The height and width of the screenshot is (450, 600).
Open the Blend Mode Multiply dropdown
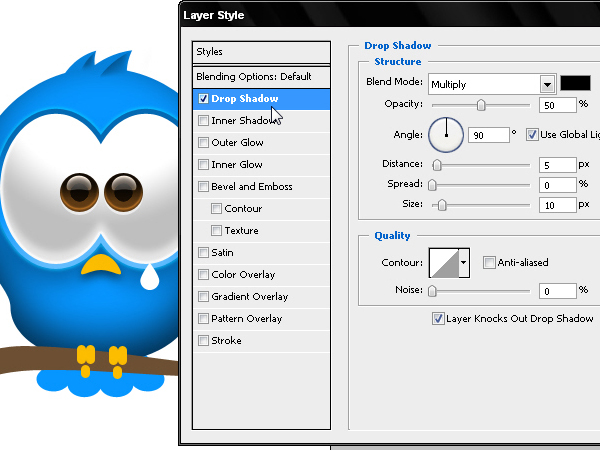tap(492, 84)
